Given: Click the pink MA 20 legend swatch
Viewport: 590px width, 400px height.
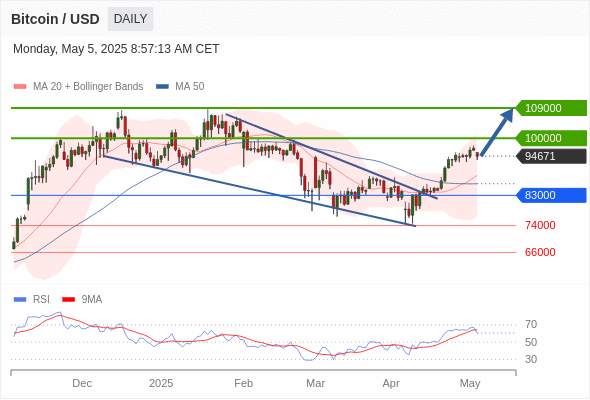Looking at the screenshot, I should coord(20,87).
